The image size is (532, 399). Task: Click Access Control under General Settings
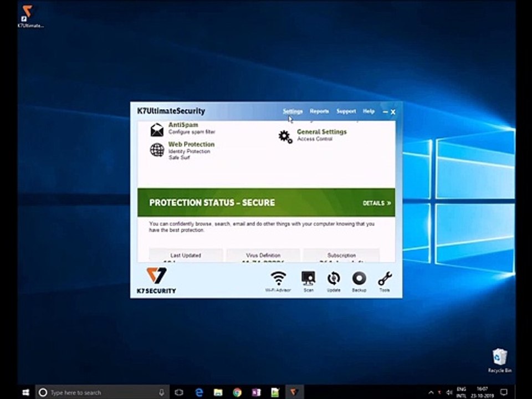point(315,139)
